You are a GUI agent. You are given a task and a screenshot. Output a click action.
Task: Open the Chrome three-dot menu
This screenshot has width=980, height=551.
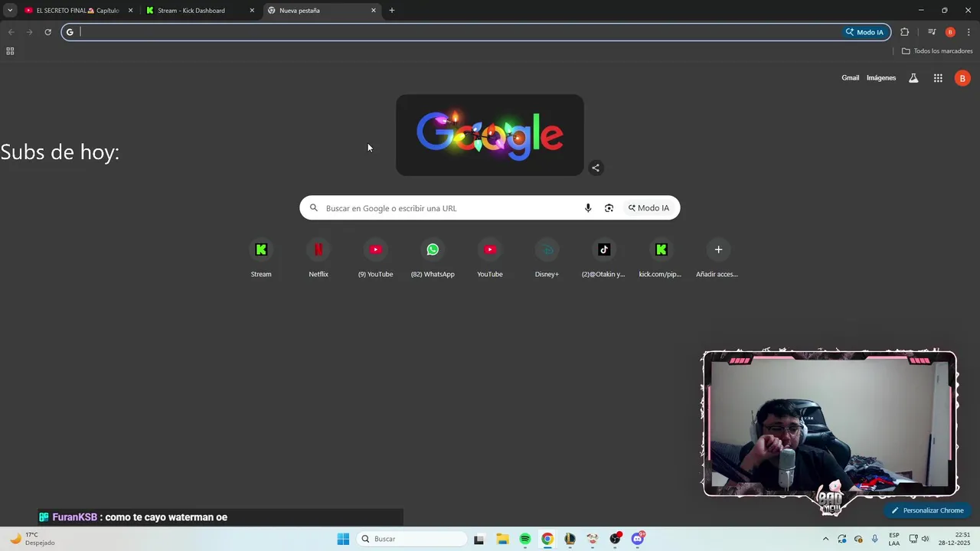[x=969, y=32]
